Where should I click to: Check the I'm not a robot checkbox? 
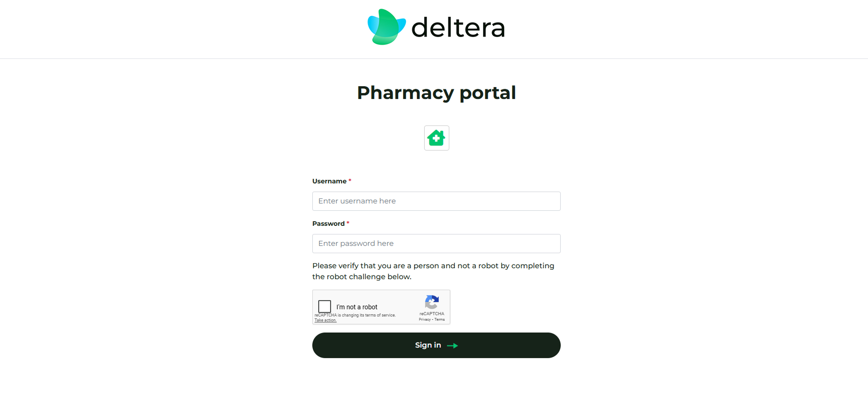click(325, 306)
